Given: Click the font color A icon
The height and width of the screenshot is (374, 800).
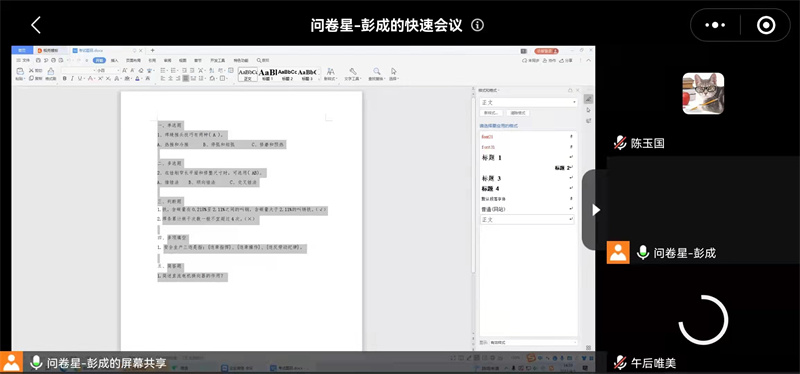Looking at the screenshot, I should pyautogui.click(x=137, y=79).
